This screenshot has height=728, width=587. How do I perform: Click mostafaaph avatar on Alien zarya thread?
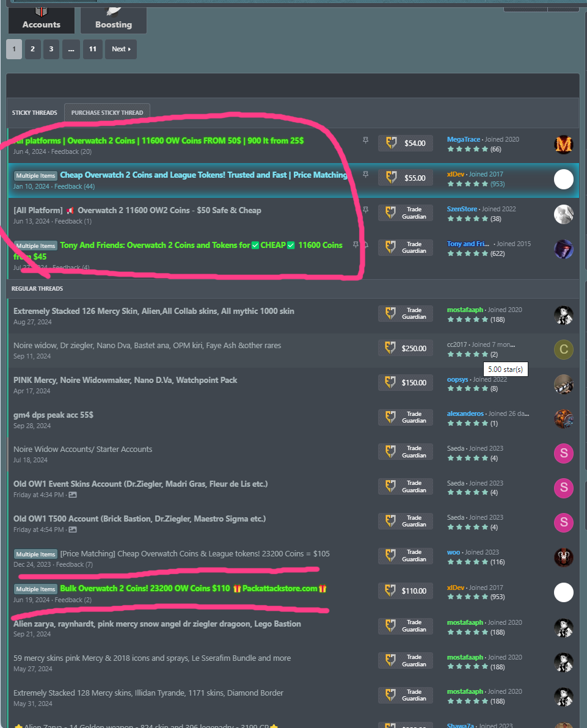coord(564,628)
